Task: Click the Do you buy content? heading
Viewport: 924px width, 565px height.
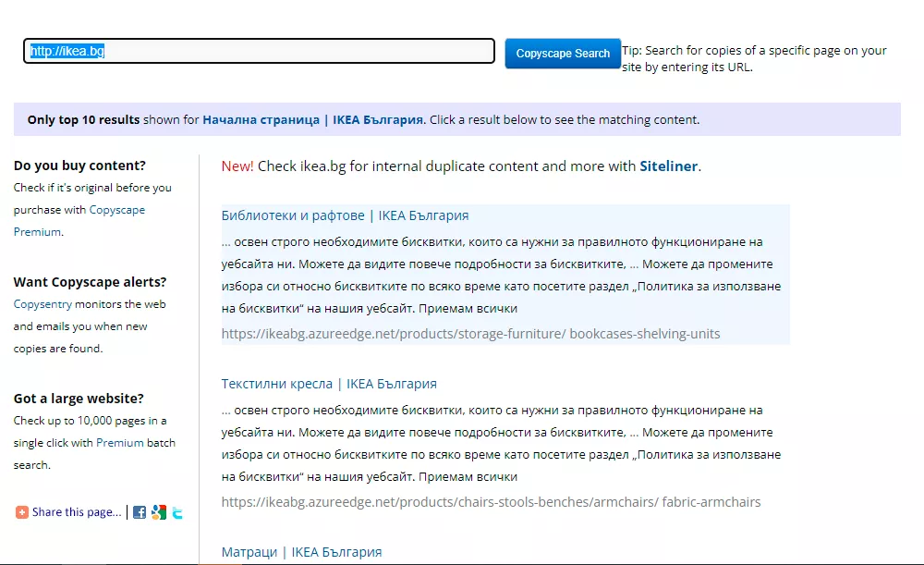Action: (x=79, y=166)
